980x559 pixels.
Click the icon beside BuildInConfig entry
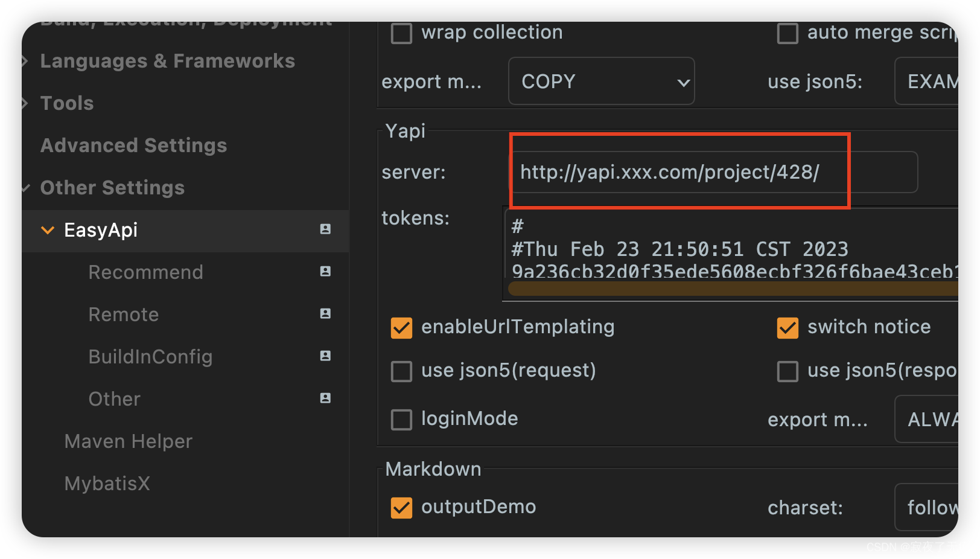coord(325,356)
